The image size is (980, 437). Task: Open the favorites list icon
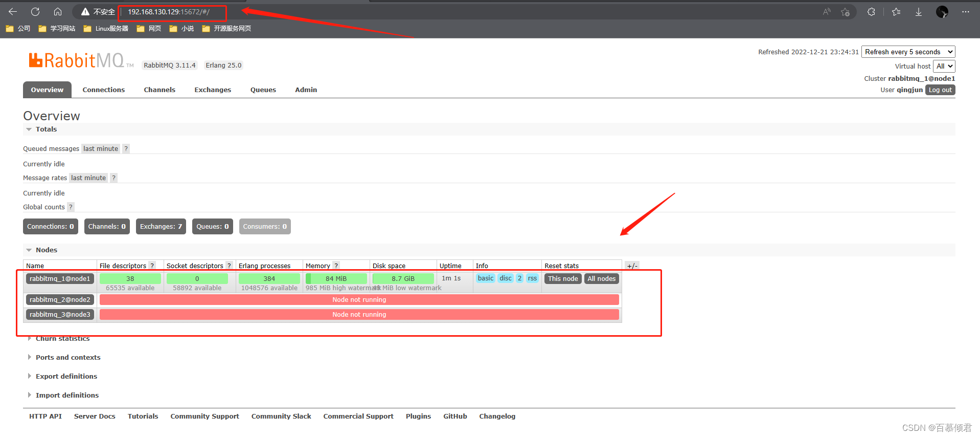coord(896,12)
